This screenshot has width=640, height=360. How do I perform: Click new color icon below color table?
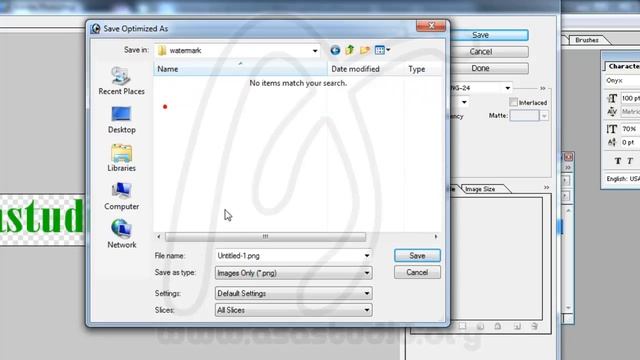[517, 326]
